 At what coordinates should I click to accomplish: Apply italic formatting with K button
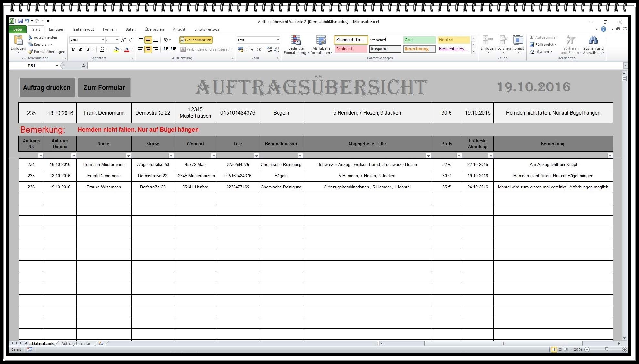coord(80,49)
